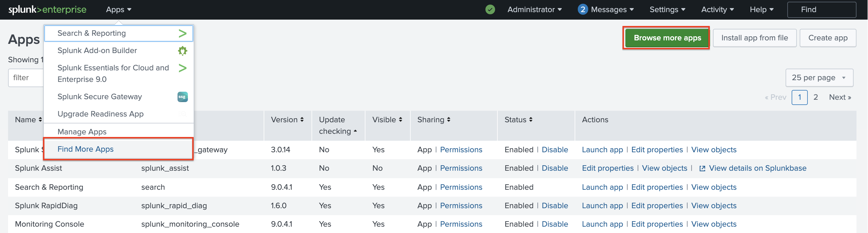Screen dimensions: 868x233
Task: Click the Search & Reporting green arrow icon
Action: (182, 33)
